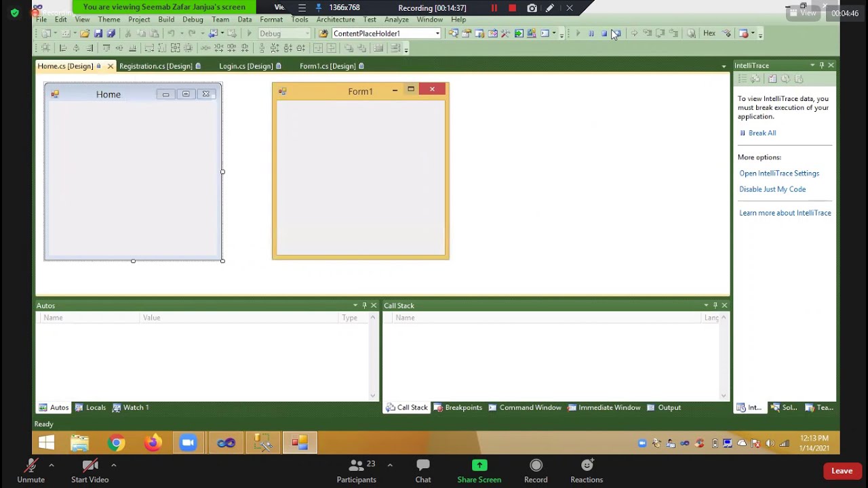Open the Call Stack panel window position dropdown
The height and width of the screenshot is (488, 868).
[706, 306]
